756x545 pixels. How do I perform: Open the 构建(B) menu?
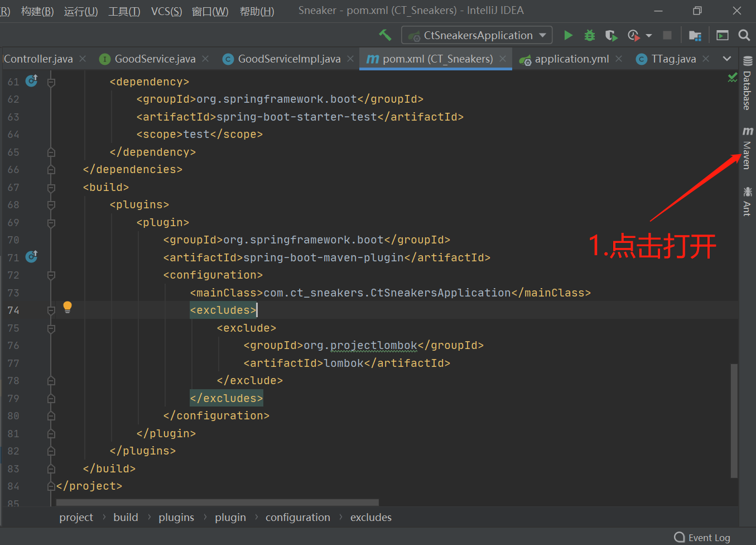pos(37,11)
